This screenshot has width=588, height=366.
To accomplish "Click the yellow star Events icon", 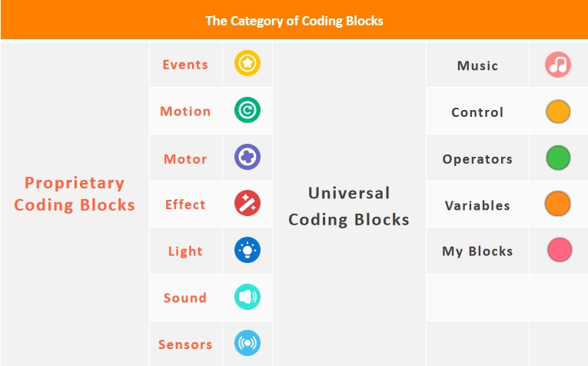I will [x=247, y=64].
